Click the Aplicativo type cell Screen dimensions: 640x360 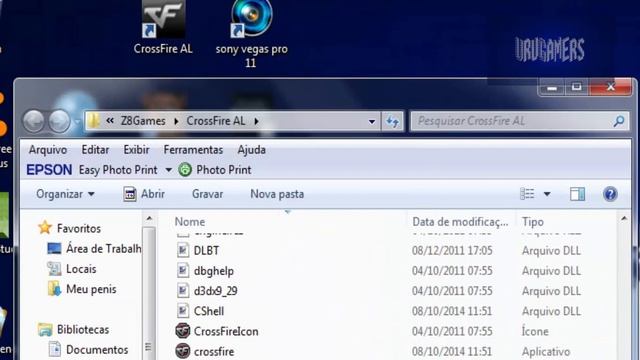pos(546,351)
